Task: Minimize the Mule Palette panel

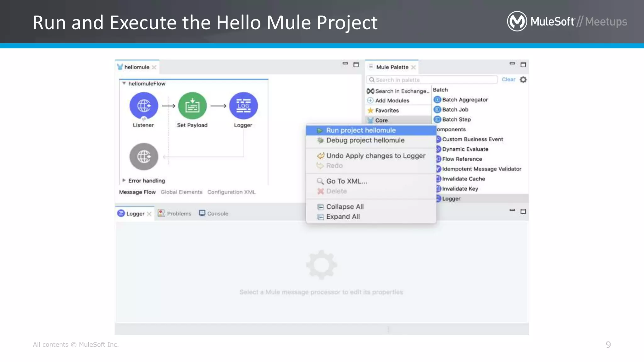Action: coord(512,64)
